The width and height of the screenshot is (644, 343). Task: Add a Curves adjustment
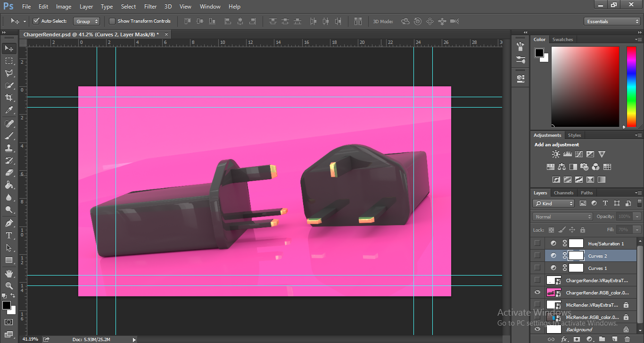point(579,154)
